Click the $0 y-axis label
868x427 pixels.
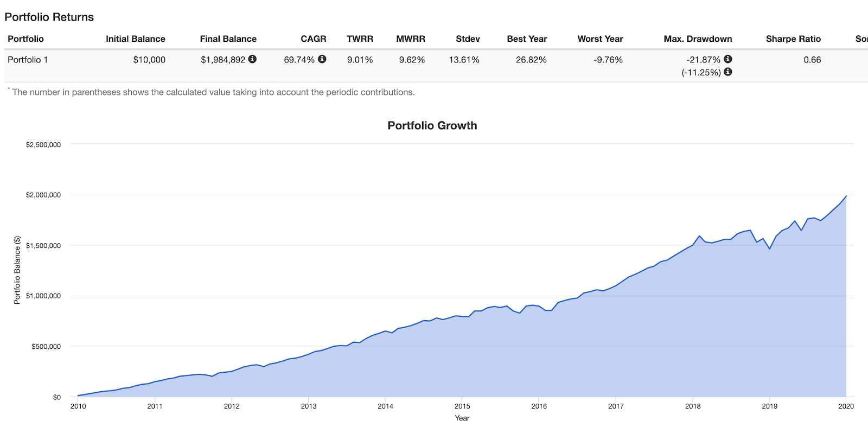[57, 397]
